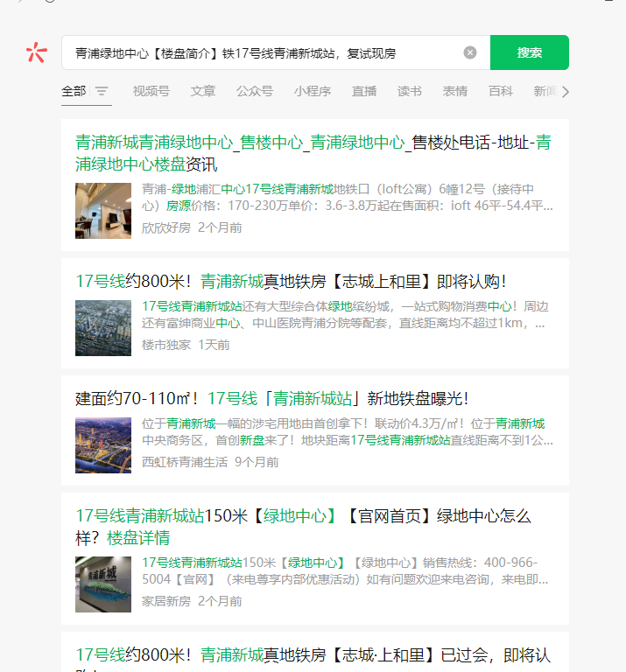Switch to the 直播 tab
The image size is (626, 672).
click(364, 91)
